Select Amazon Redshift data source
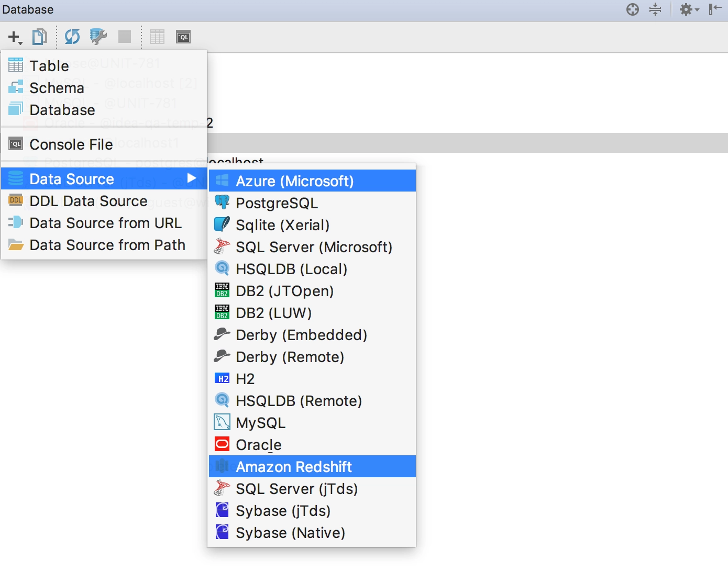The width and height of the screenshot is (728, 573). [312, 467]
